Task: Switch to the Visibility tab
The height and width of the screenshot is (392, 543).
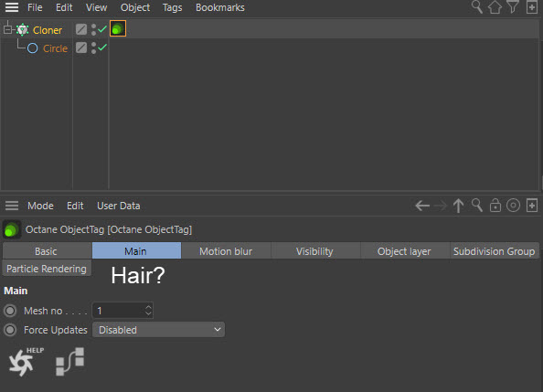Action: point(315,250)
